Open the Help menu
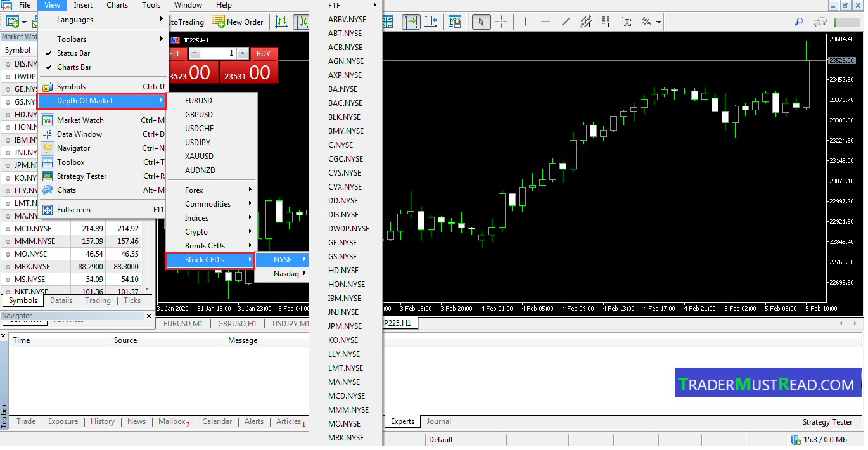Viewport: 868px width, 450px height. 224,5
